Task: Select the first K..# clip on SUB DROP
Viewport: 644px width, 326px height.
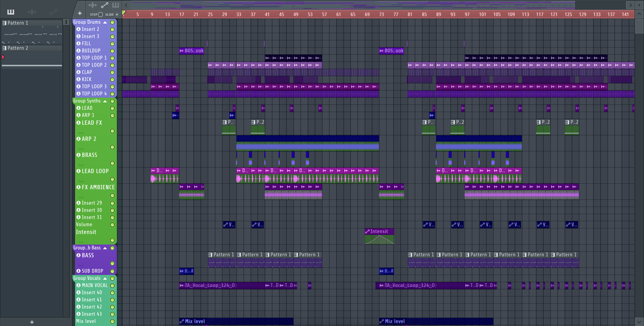Action: 186,271
